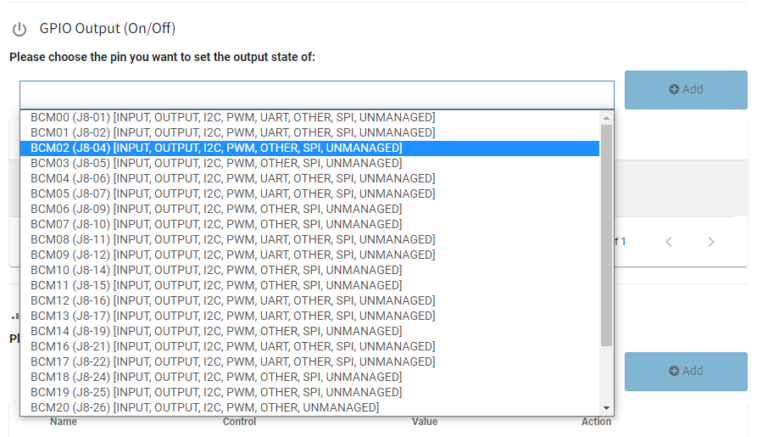Select the BCM04 (J8-06) pin entry
Screen dimensions: 768x437
[232, 178]
